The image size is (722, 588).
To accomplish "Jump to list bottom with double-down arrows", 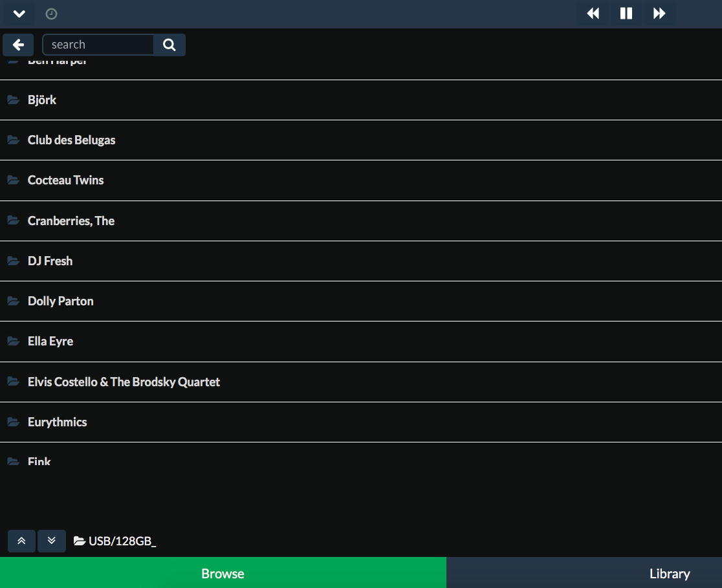I will point(52,541).
